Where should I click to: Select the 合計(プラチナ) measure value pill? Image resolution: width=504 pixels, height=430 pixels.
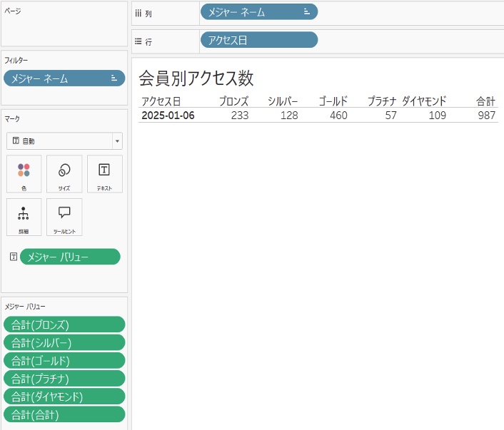64,379
